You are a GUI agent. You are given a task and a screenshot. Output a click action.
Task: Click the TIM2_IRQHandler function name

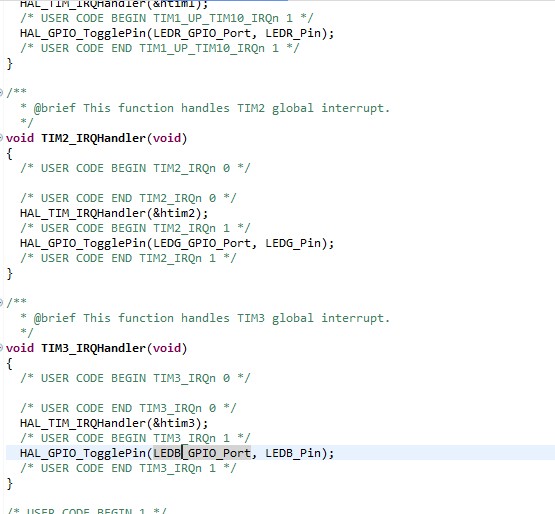coord(93,138)
